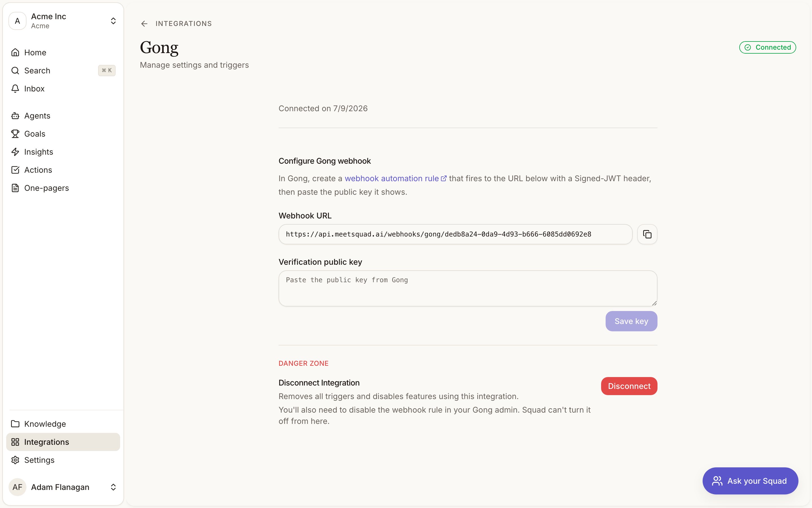Open Search in the sidebar

(63, 71)
